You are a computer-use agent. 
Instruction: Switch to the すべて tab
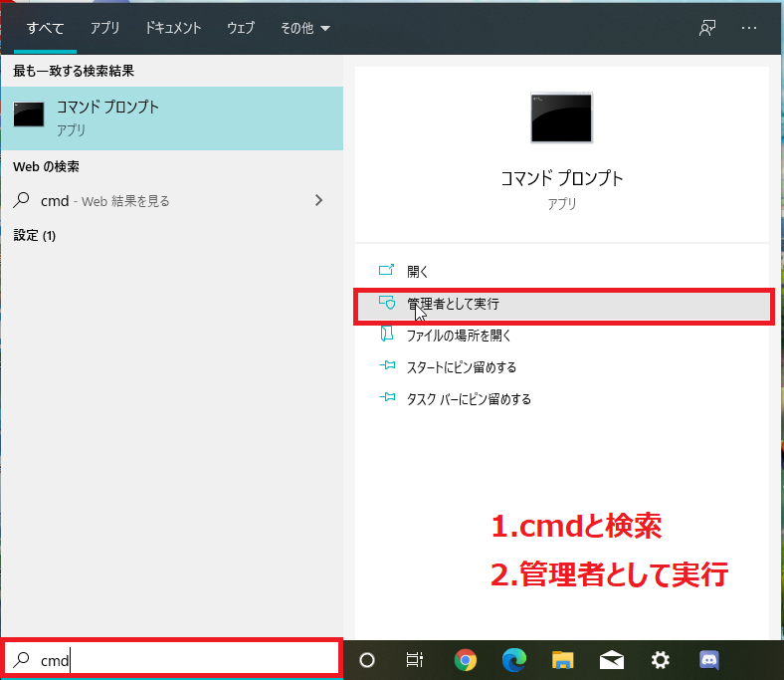point(45,28)
